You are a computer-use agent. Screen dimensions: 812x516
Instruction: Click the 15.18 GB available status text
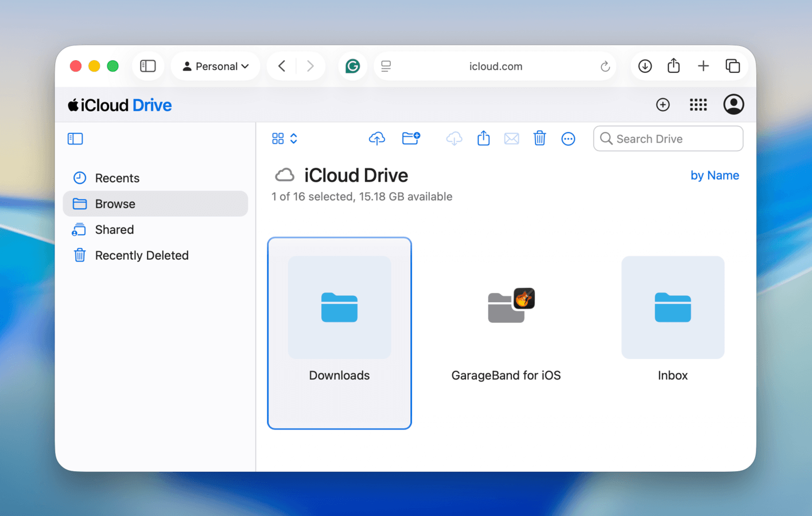[x=406, y=197]
